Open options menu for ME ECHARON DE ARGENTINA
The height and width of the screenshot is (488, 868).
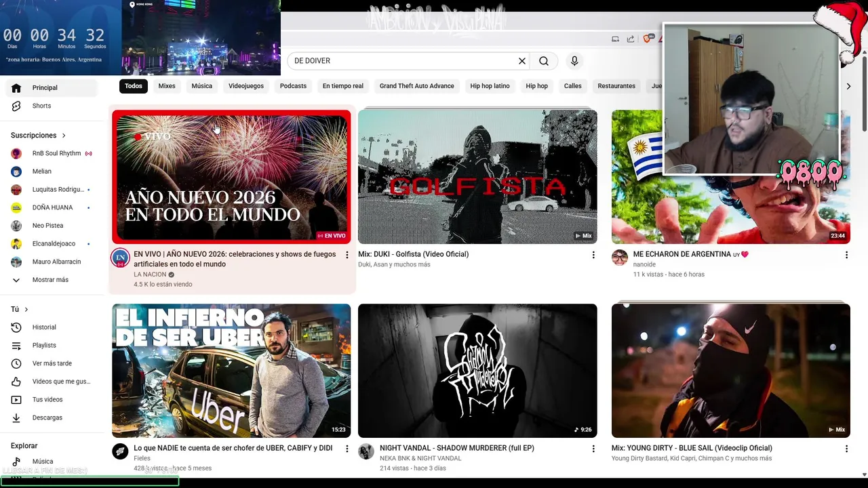pos(846,255)
